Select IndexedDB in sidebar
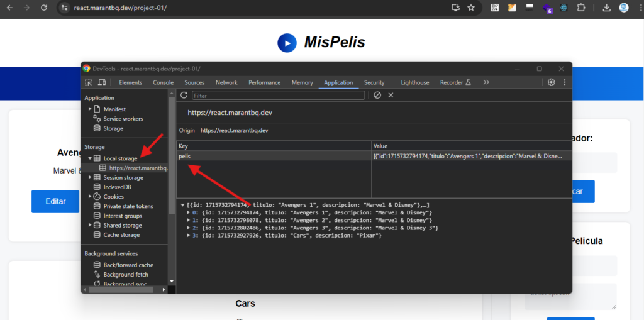This screenshot has height=320, width=644. coord(116,187)
